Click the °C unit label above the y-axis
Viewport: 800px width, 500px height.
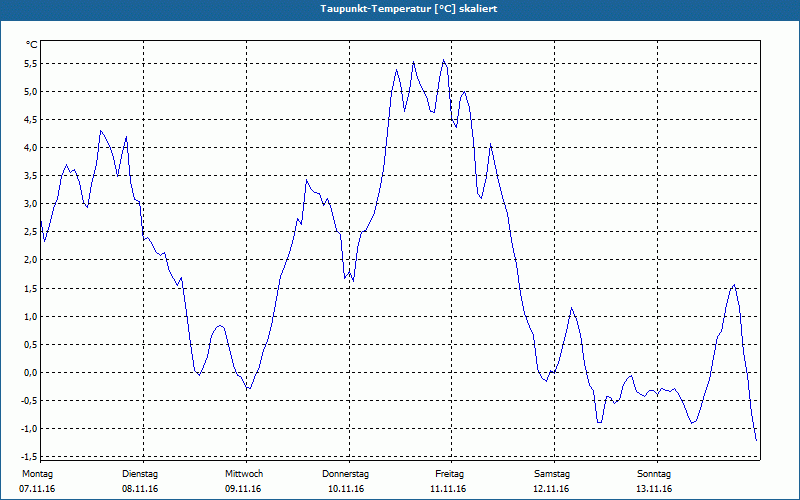32,45
